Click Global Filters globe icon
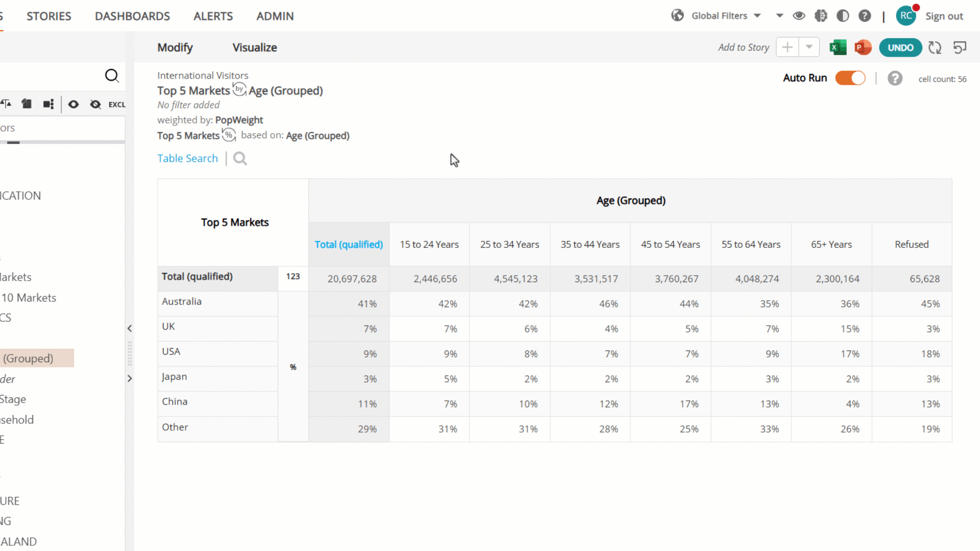The height and width of the screenshot is (551, 980). [x=677, y=15]
